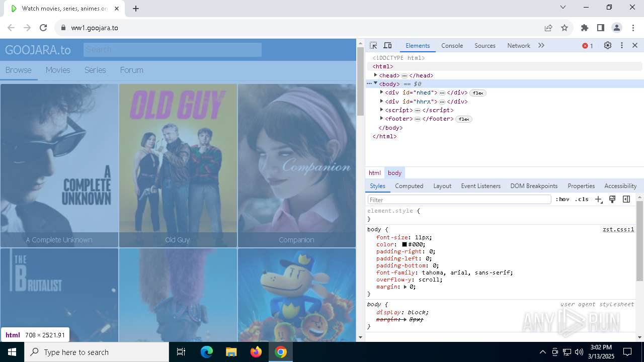Open the Companion movie poster
644x362 pixels.
(x=297, y=165)
